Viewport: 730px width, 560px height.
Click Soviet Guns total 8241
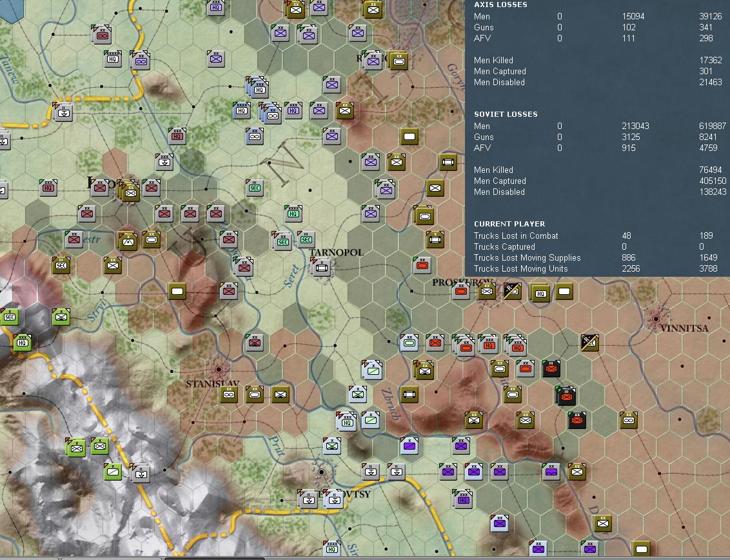[x=707, y=137]
